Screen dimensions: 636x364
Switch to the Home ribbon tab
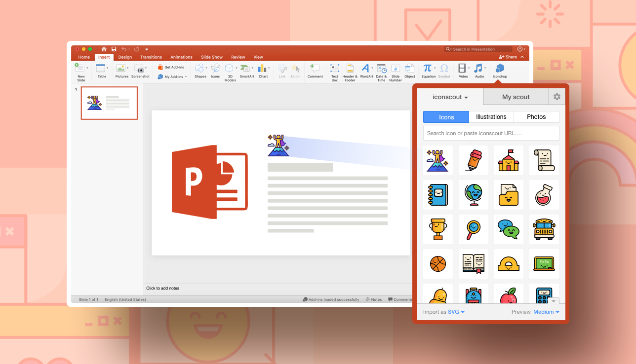84,57
